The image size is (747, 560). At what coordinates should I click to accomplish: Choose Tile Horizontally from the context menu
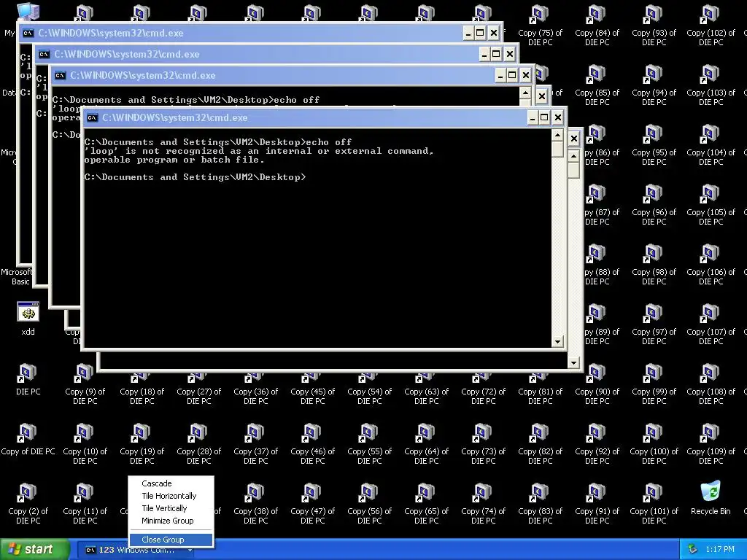pos(171,496)
